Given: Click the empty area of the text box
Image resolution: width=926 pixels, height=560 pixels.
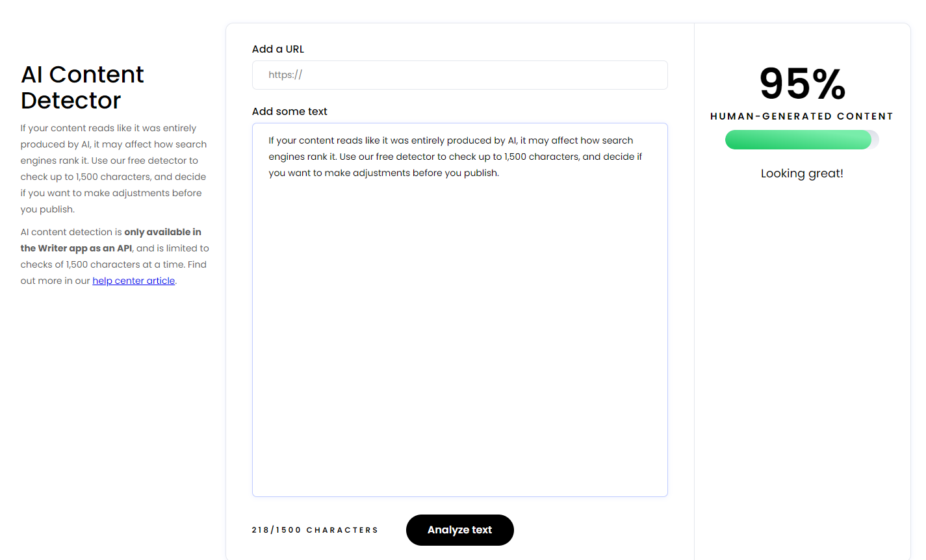Looking at the screenshot, I should 459,338.
